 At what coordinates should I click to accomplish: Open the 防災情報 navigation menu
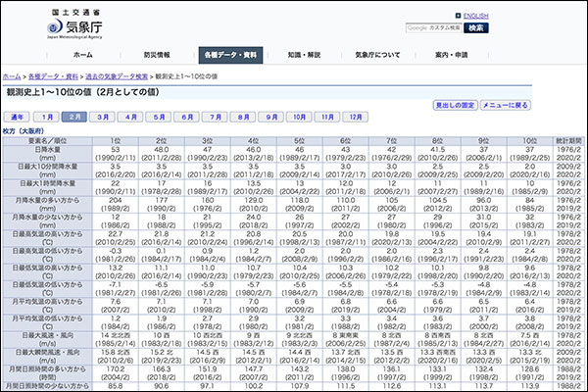[156, 55]
